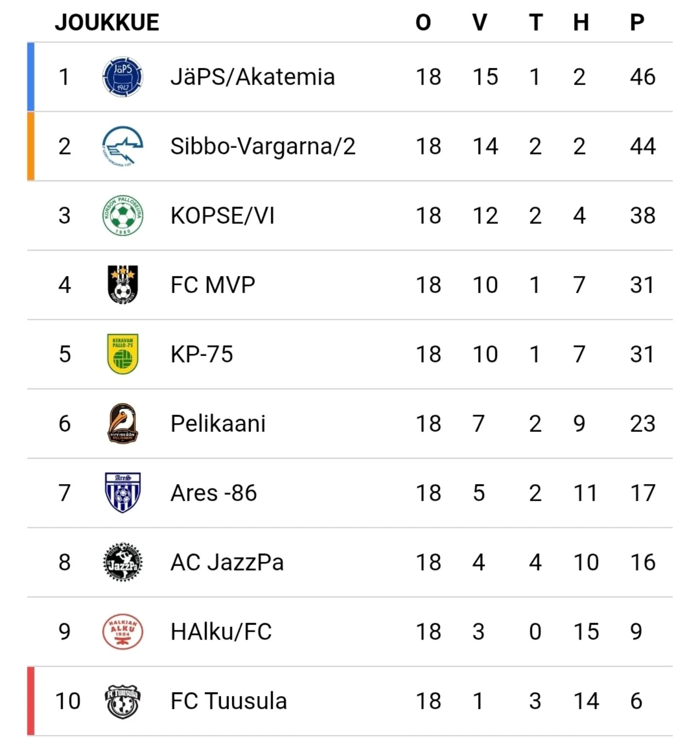This screenshot has width=700, height=748.
Task: Click the V wins column header
Action: click(x=479, y=22)
